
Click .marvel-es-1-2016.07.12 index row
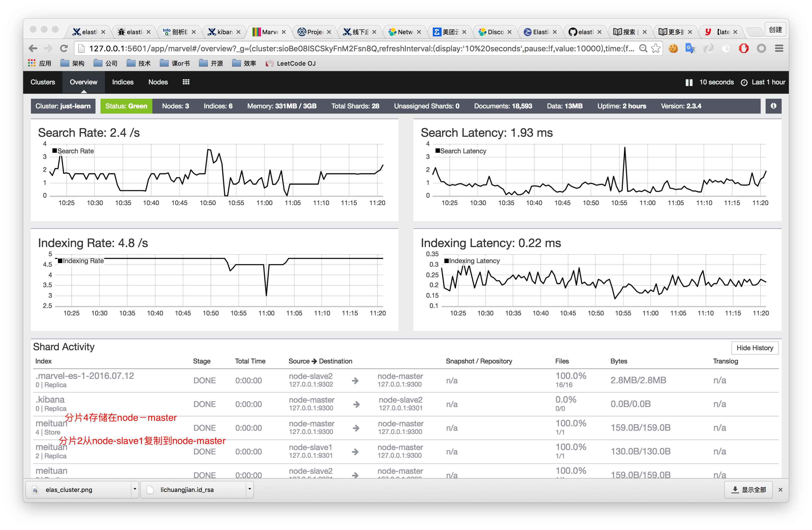[x=406, y=380]
